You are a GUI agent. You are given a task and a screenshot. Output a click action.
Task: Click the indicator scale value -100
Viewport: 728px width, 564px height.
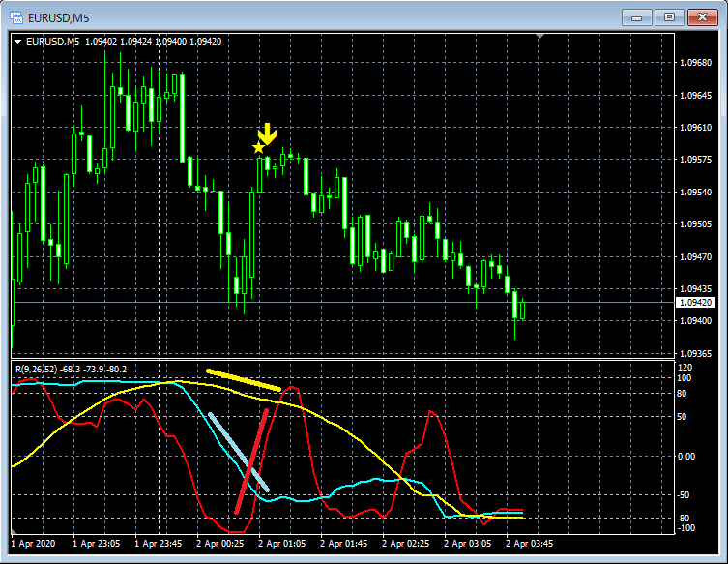click(x=685, y=528)
